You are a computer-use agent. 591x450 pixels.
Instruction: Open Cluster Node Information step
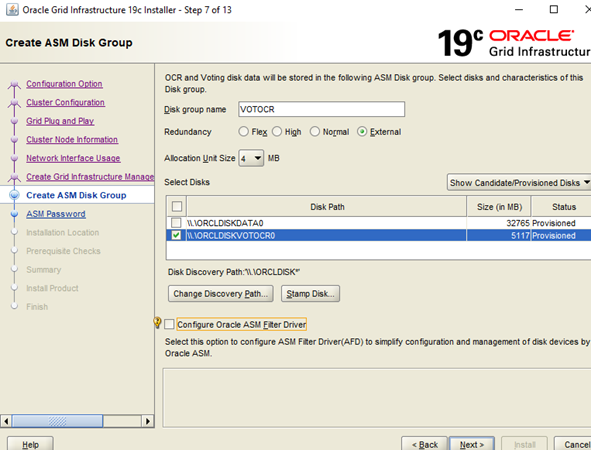72,139
